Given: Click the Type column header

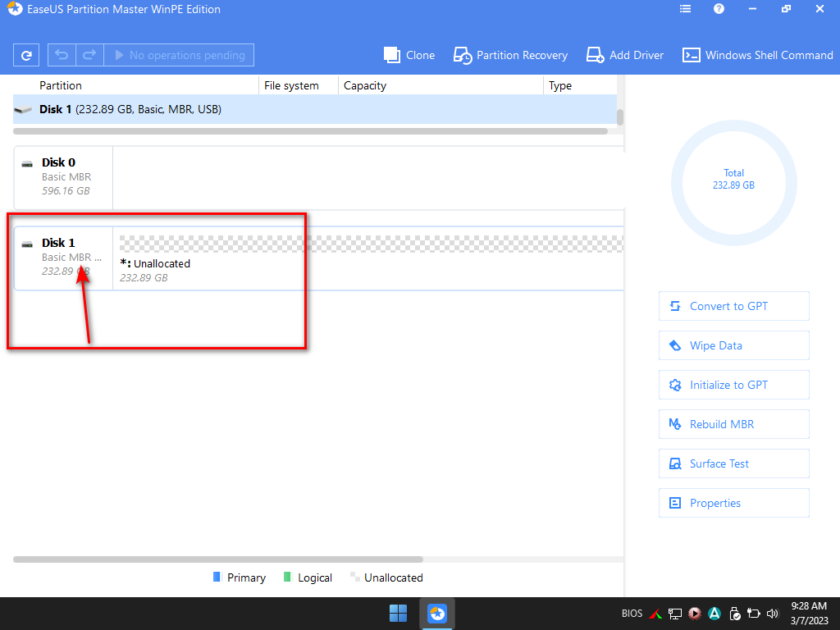Looking at the screenshot, I should click(559, 85).
